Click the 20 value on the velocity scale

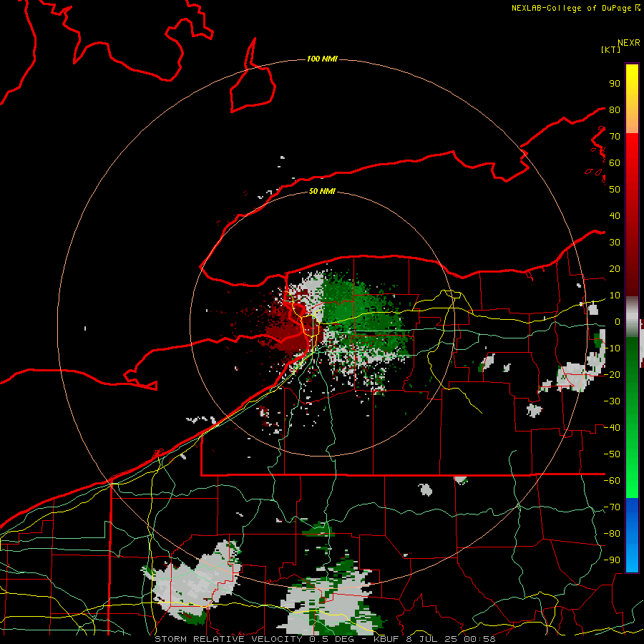pos(615,268)
